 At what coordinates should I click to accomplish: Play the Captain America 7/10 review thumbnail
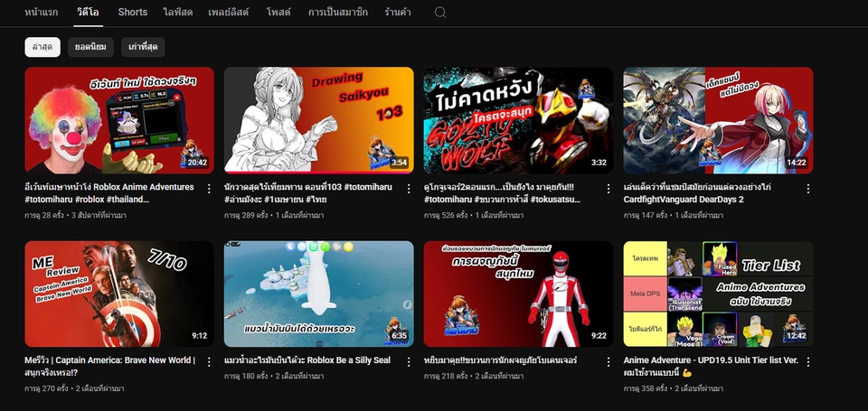pyautogui.click(x=119, y=294)
